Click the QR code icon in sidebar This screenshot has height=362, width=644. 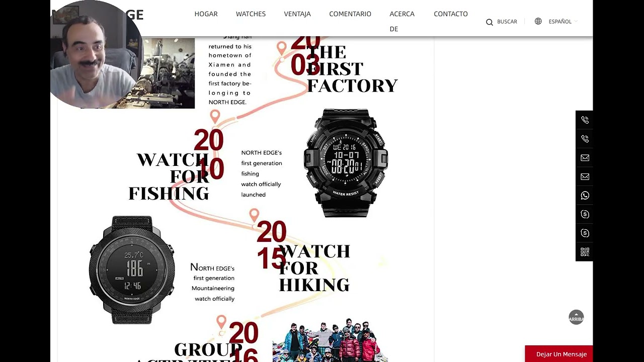pos(585,252)
